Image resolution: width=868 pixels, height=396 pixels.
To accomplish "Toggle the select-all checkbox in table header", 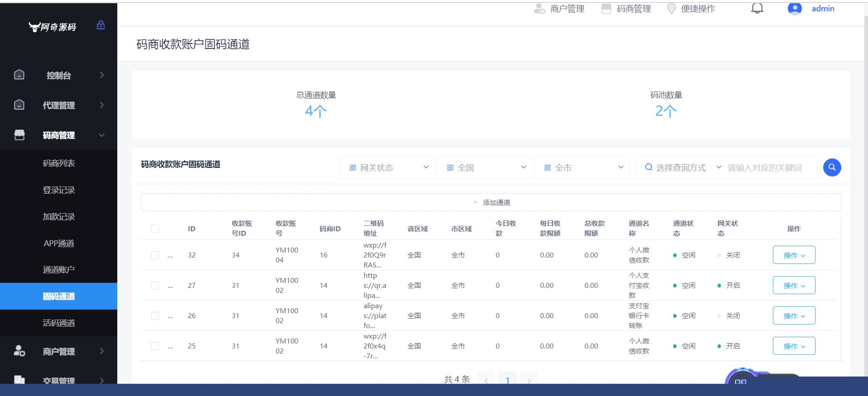I will pyautogui.click(x=155, y=229).
